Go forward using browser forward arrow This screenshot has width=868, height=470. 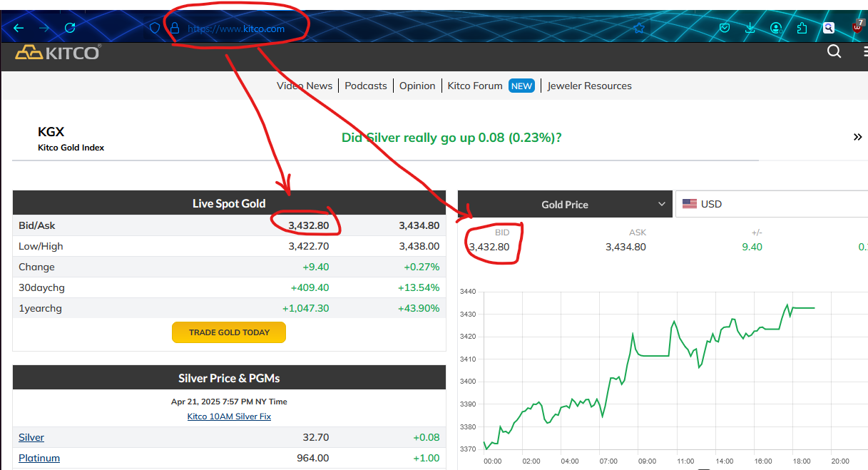(44, 28)
